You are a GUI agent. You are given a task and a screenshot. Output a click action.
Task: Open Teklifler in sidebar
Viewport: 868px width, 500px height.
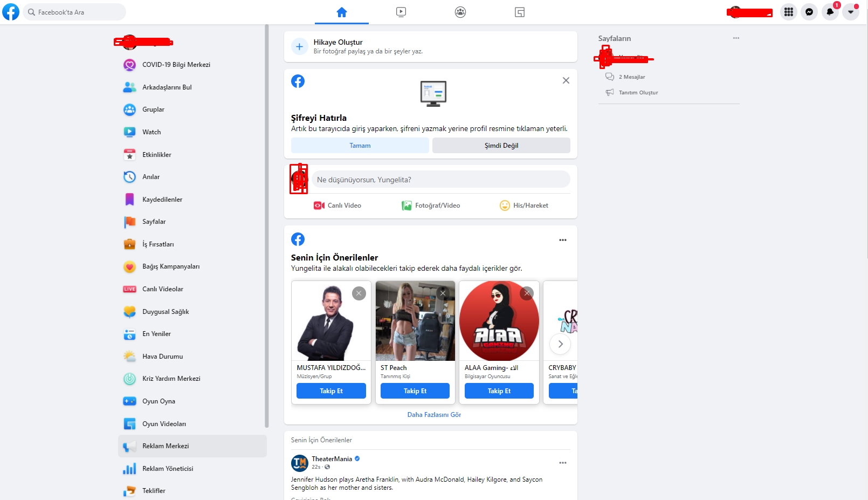pyautogui.click(x=192, y=491)
